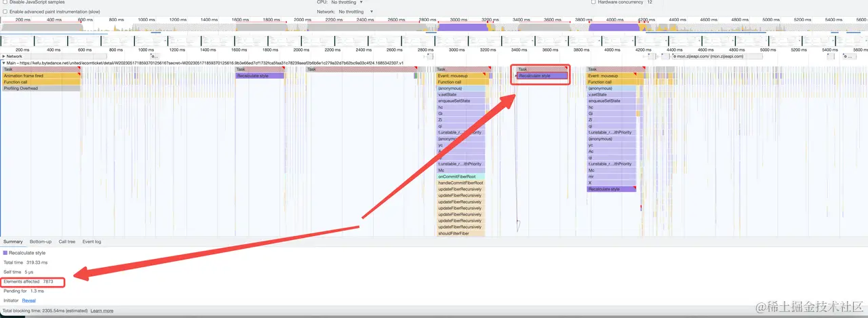Collapse the Main thread track triangle
The height and width of the screenshot is (318, 868).
pyautogui.click(x=3, y=63)
